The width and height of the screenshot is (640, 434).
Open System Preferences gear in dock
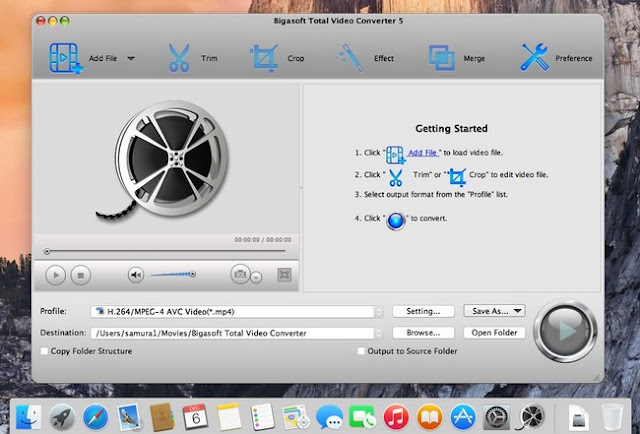tap(496, 417)
